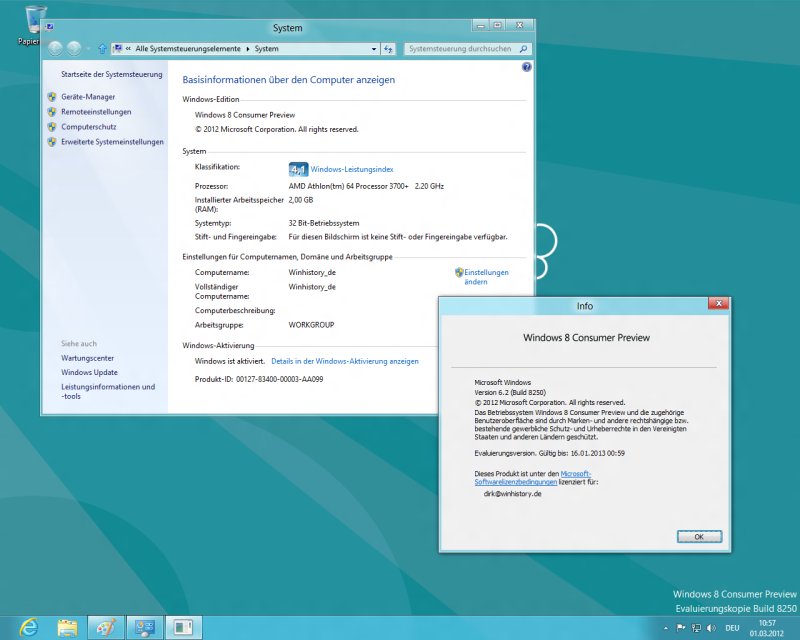The width and height of the screenshot is (800, 640).
Task: Show hidden tray icons arrow
Action: 665,628
